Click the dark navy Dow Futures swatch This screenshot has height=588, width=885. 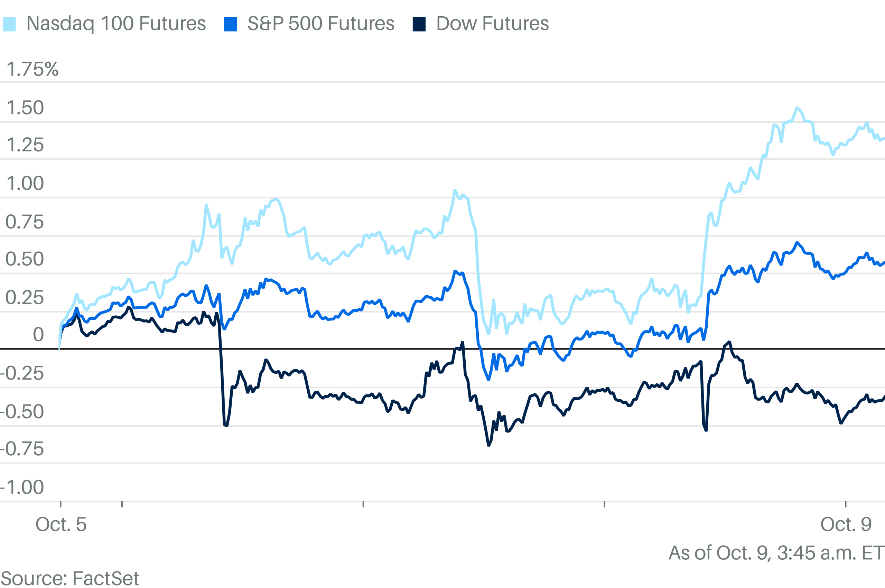click(x=419, y=24)
